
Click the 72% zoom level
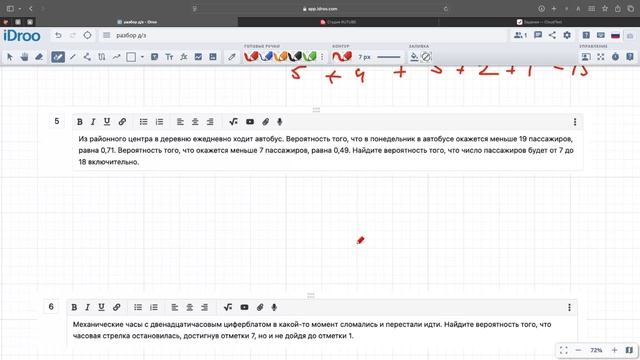[x=596, y=350]
